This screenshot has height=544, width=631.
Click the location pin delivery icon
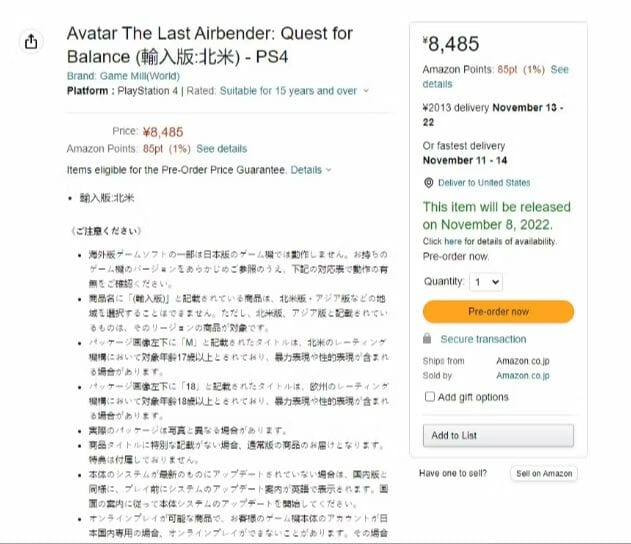[x=428, y=183]
